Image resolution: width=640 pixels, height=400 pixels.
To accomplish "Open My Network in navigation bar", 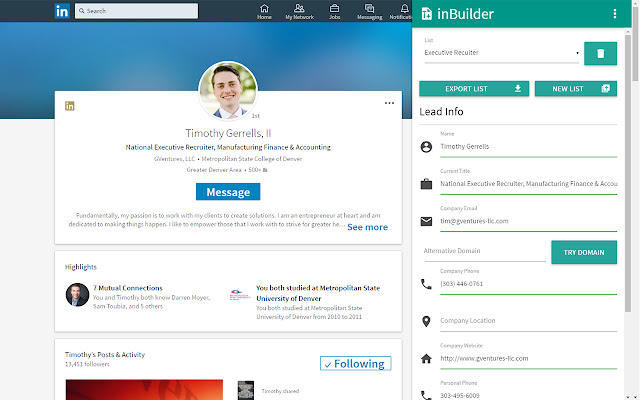I will (x=299, y=11).
